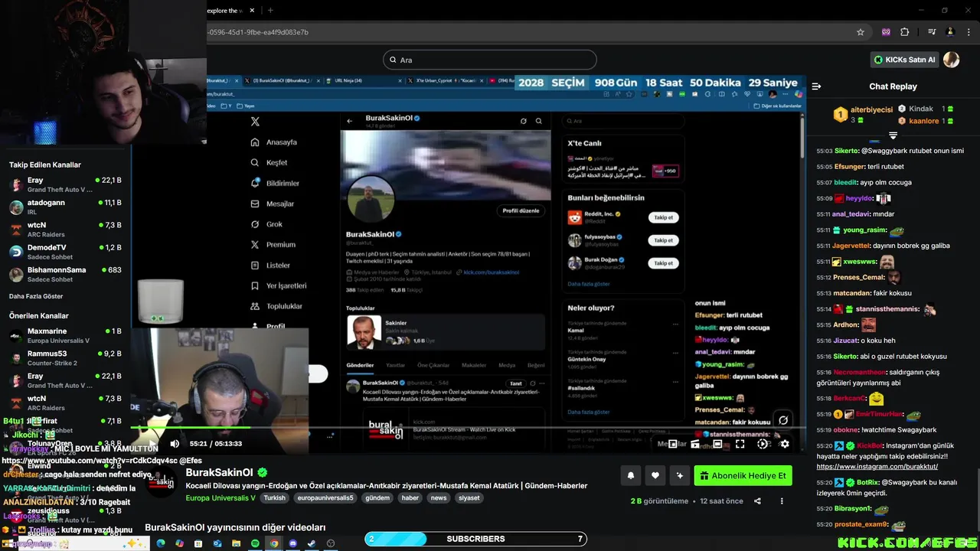
Task: Open Listeler in X sidebar
Action: pyautogui.click(x=270, y=265)
